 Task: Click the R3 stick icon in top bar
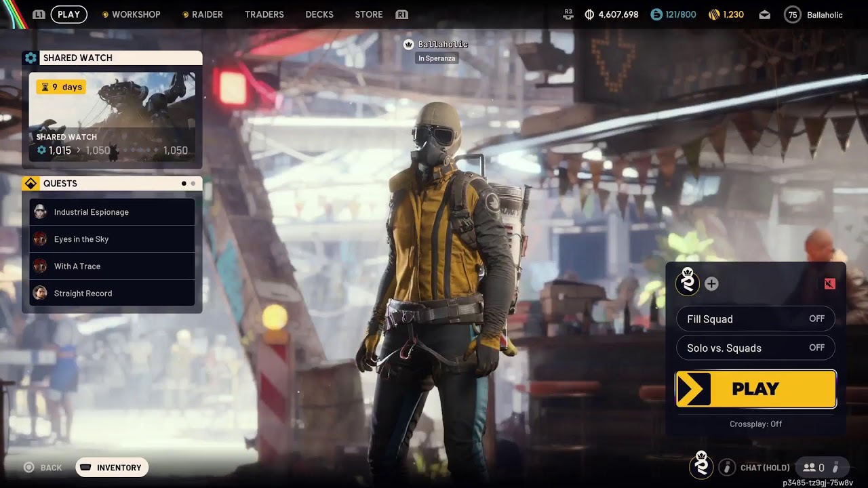click(568, 14)
